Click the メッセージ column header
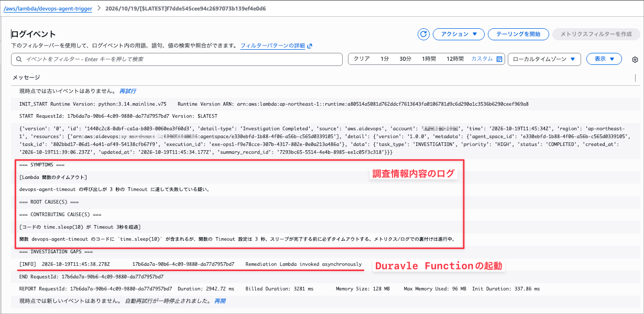This screenshot has width=644, height=314. [26, 77]
